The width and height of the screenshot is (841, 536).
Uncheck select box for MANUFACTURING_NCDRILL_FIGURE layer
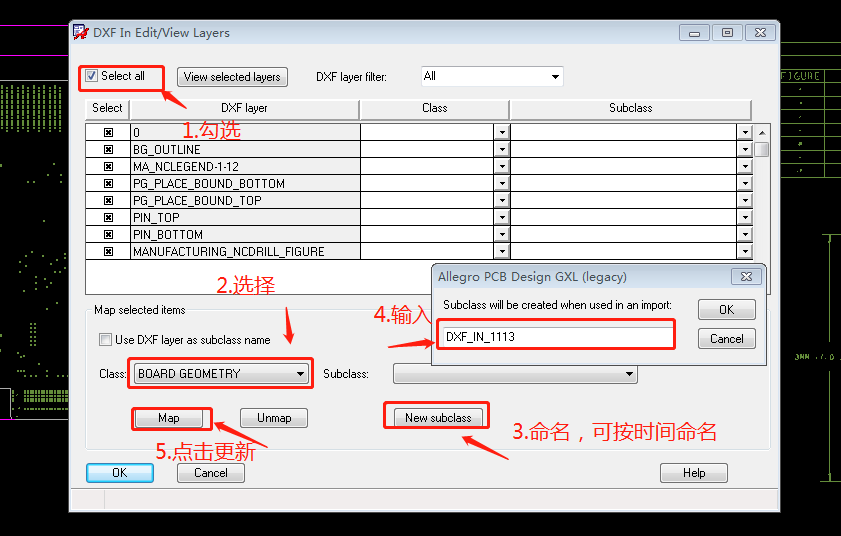pyautogui.click(x=108, y=252)
